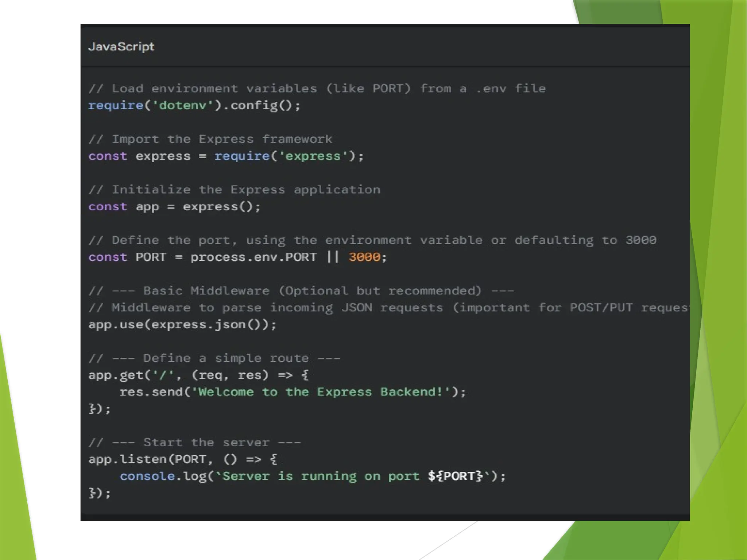Click process.env.PORT in the code
Image resolution: width=747 pixels, height=560 pixels.
(x=253, y=257)
